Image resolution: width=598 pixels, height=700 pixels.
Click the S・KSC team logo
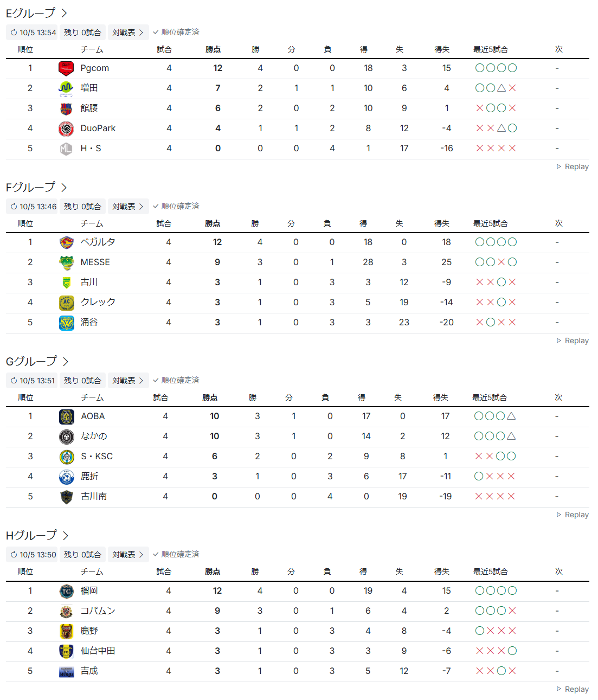(66, 457)
